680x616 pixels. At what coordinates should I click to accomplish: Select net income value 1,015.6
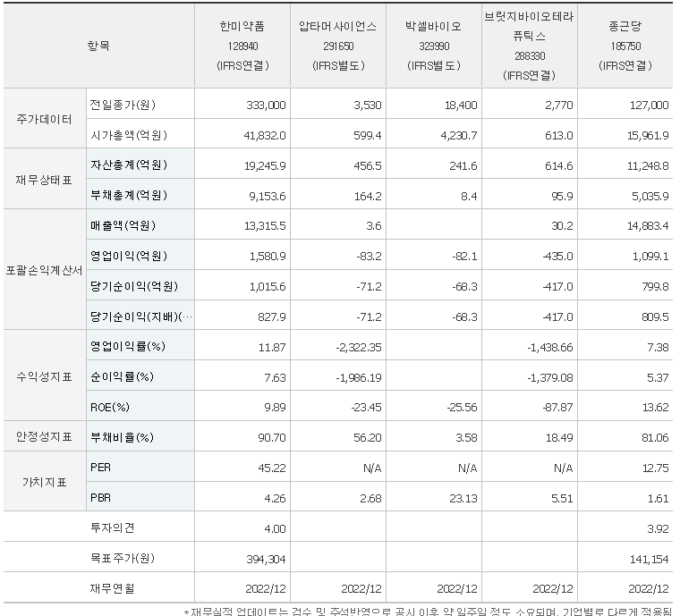point(268,287)
